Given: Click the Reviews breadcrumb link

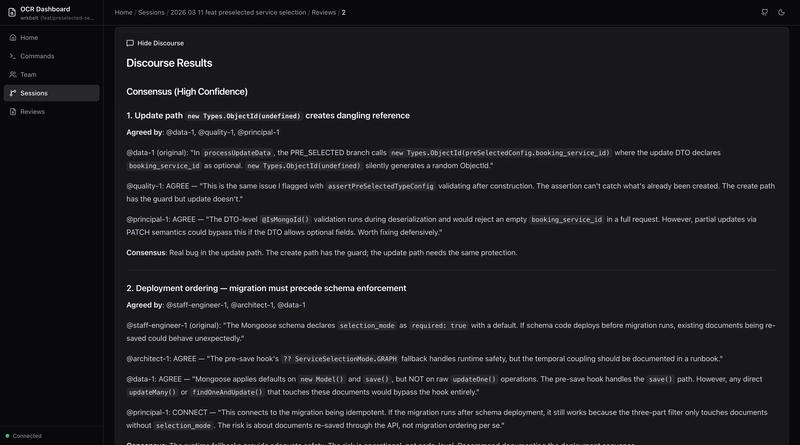Looking at the screenshot, I should [x=323, y=12].
